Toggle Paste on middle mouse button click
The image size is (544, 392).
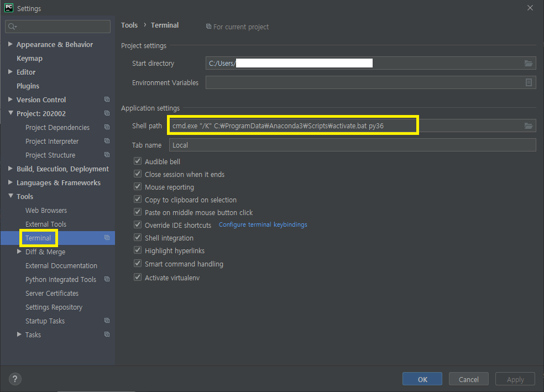(138, 212)
